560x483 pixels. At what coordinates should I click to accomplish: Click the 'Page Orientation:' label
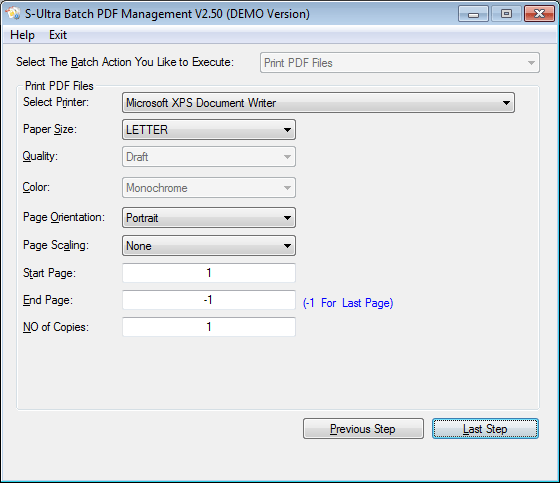point(64,217)
